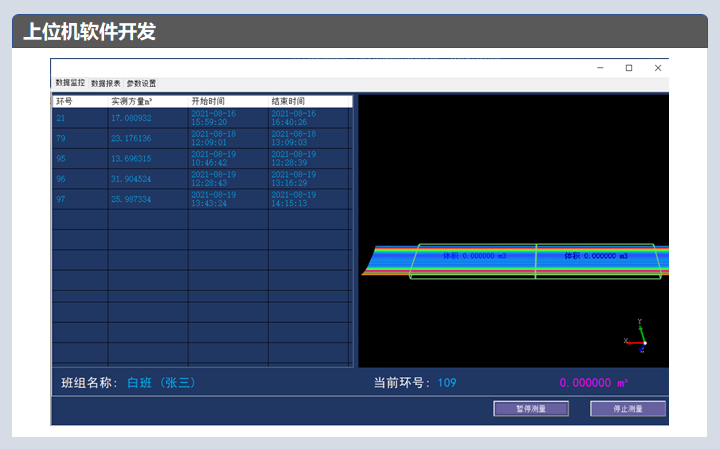The image size is (720, 449).
Task: Click end time 2021-08-19 14:15:13
Action: [309, 199]
